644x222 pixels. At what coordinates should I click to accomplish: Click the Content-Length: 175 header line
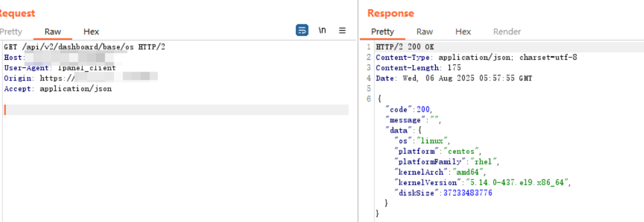419,67
